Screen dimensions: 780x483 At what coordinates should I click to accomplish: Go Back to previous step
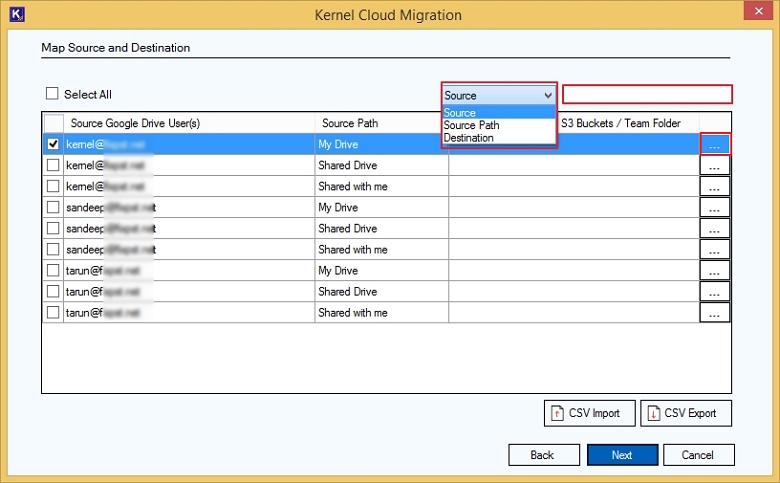click(544, 455)
